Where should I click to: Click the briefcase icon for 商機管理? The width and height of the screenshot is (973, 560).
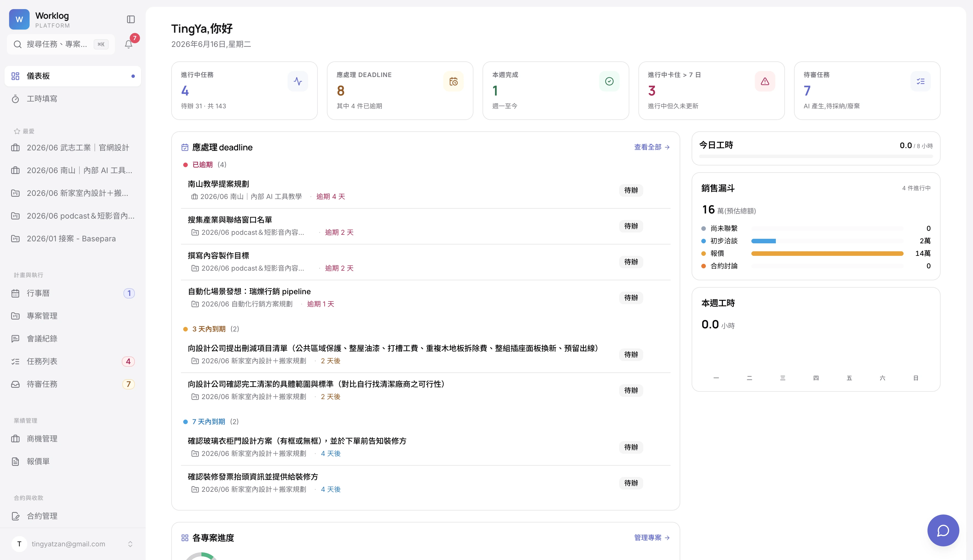pos(15,438)
